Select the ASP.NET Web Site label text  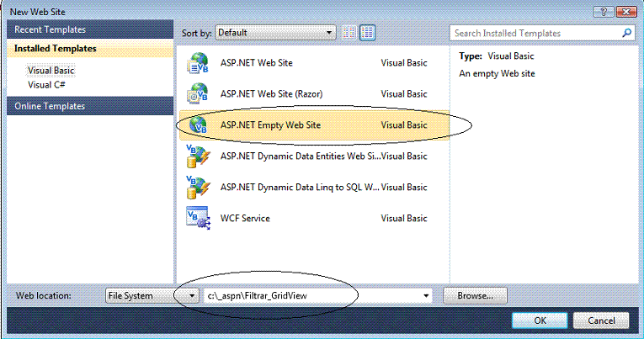[x=256, y=63]
